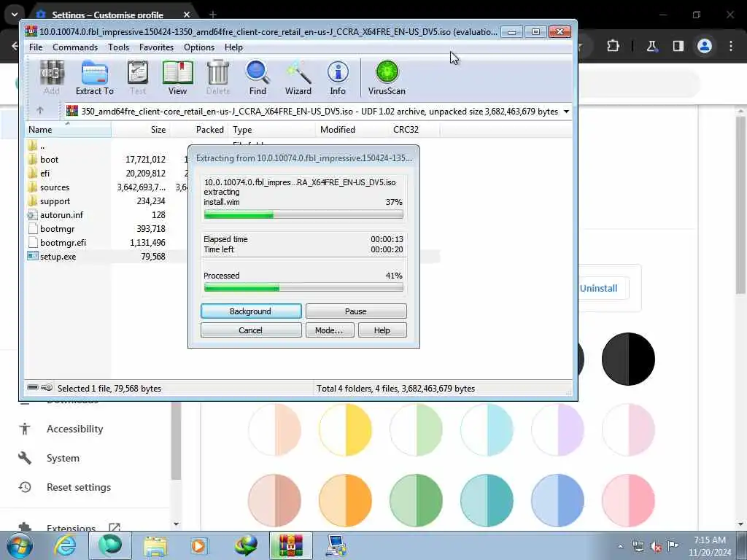The height and width of the screenshot is (560, 747).
Task: Sort by the Size column header
Action: [x=141, y=130]
